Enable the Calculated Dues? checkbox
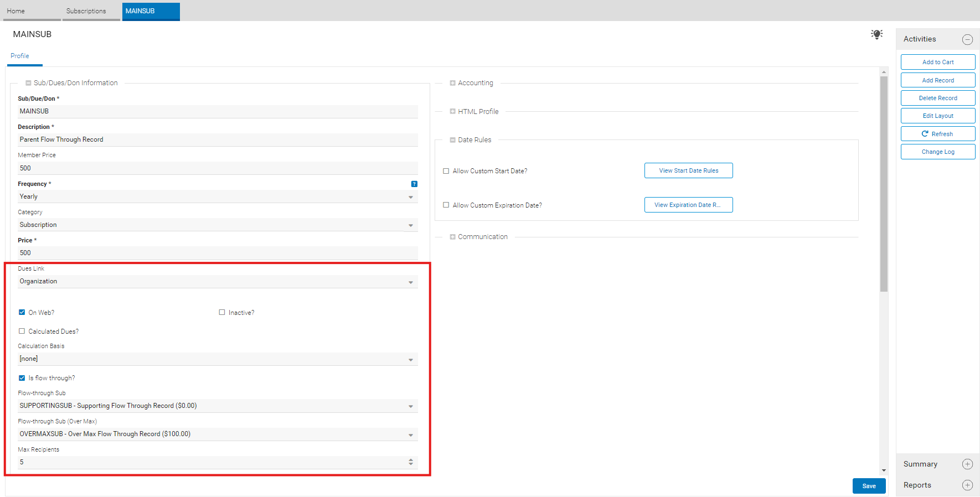The image size is (980, 497). click(22, 332)
